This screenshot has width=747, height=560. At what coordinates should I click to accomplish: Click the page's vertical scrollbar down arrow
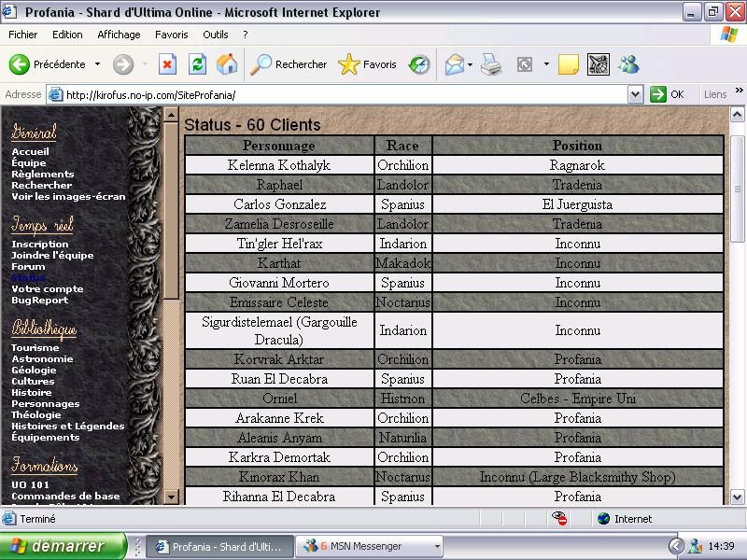(x=737, y=497)
